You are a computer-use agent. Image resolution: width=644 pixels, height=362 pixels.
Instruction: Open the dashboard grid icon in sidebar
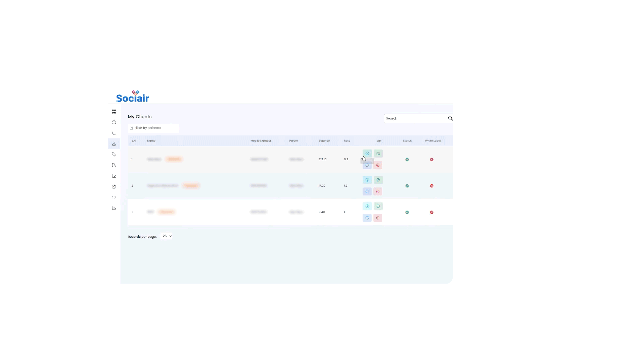coord(114,112)
